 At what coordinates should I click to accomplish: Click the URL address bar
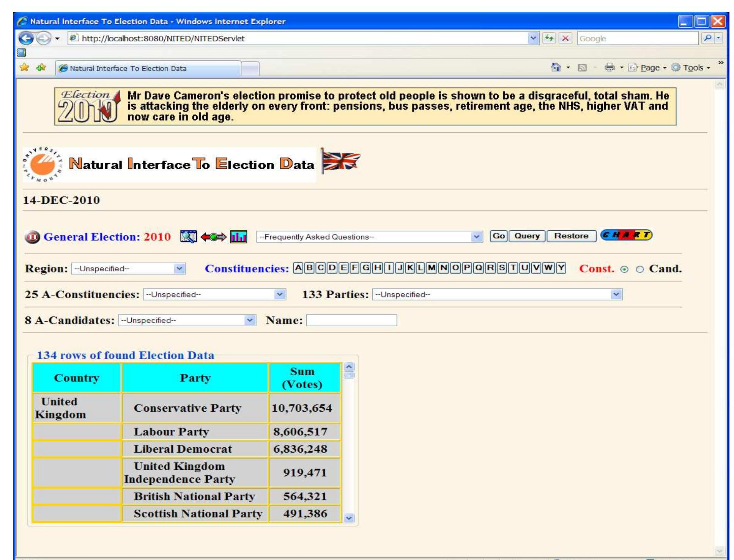[298, 38]
